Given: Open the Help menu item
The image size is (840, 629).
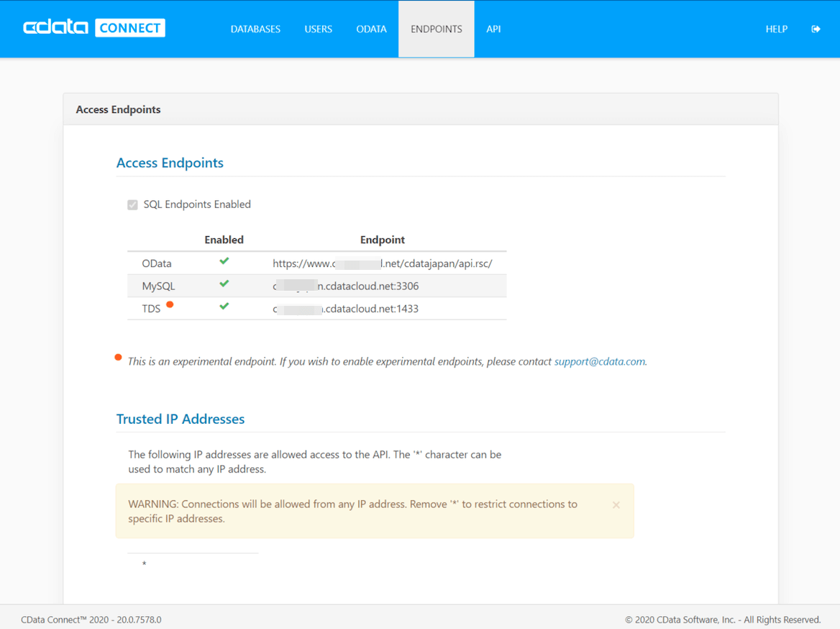Looking at the screenshot, I should tap(776, 29).
